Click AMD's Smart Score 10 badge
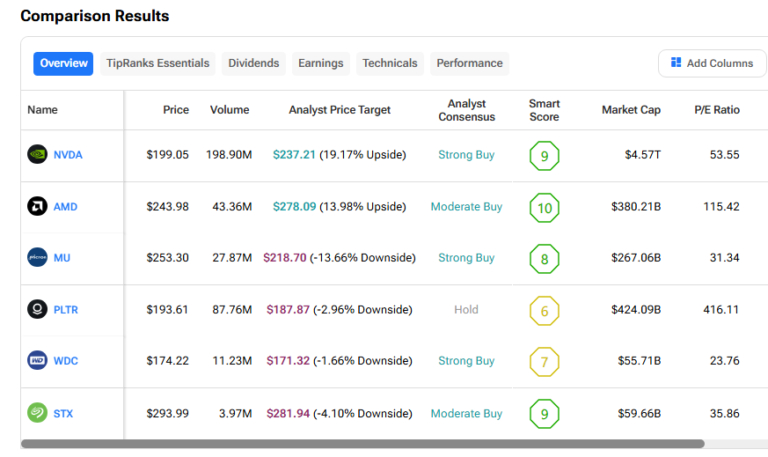Viewport: 768px width, 457px height. tap(544, 207)
